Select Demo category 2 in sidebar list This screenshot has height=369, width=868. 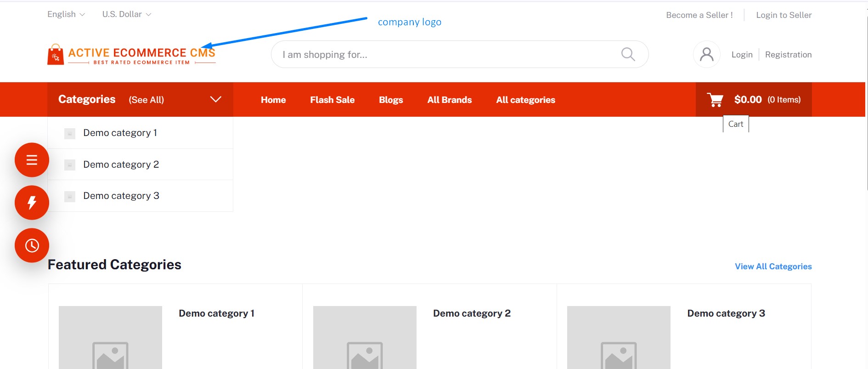tap(121, 165)
